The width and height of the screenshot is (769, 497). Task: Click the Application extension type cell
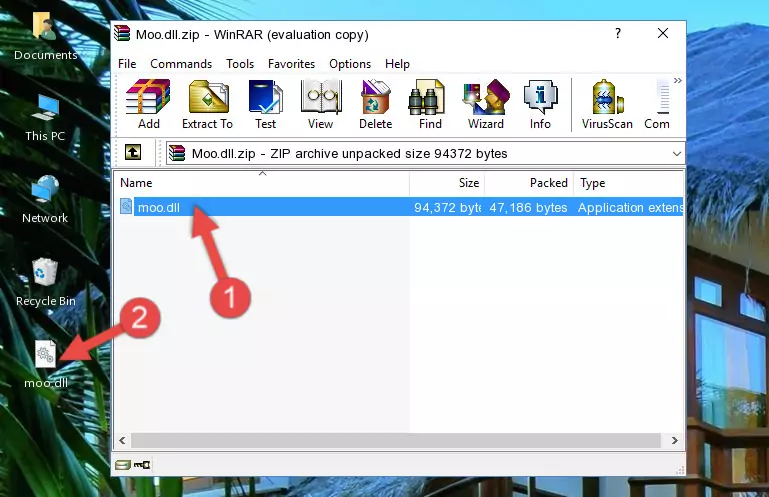(630, 208)
